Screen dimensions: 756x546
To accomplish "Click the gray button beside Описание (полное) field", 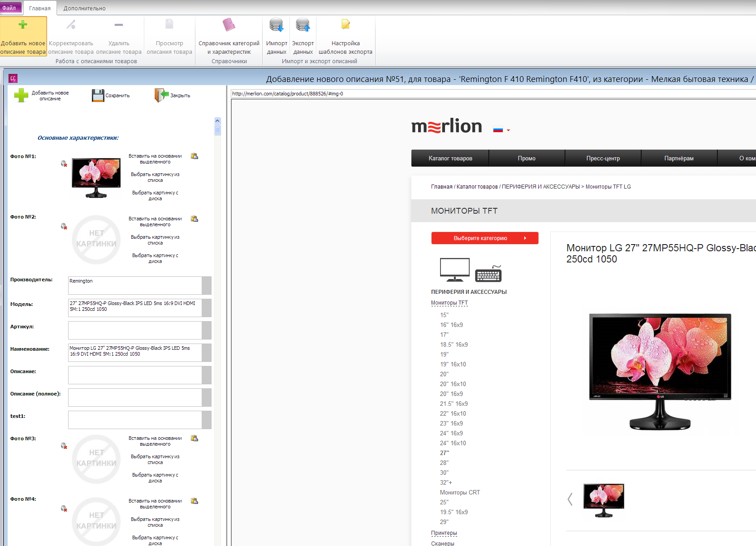I will [x=207, y=397].
